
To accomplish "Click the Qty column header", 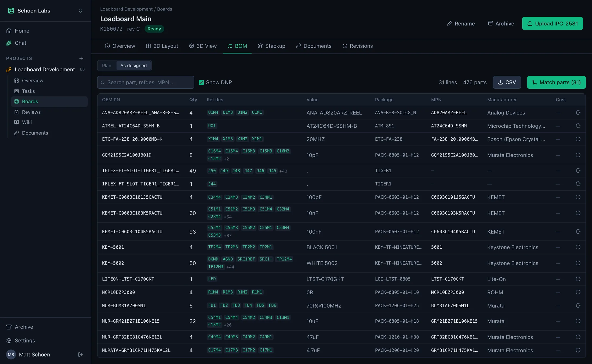I will (193, 100).
